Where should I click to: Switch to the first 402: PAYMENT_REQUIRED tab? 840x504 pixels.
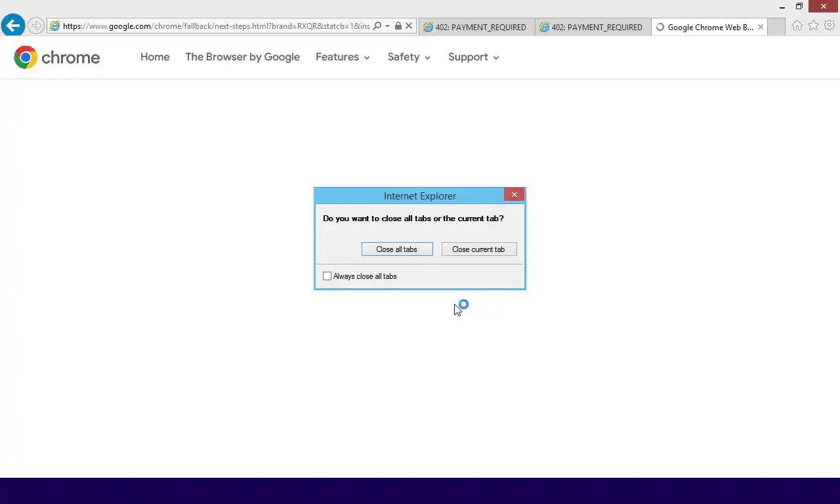tap(476, 27)
